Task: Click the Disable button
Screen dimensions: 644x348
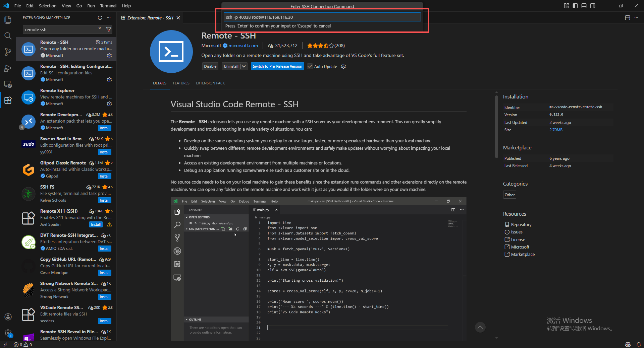Action: tap(210, 66)
